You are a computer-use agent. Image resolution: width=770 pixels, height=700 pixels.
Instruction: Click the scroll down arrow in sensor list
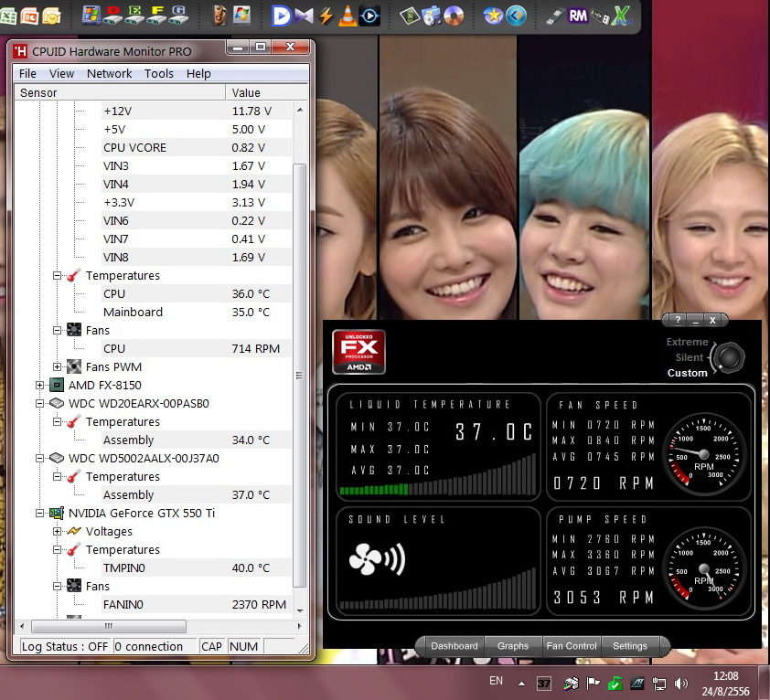pyautogui.click(x=300, y=611)
